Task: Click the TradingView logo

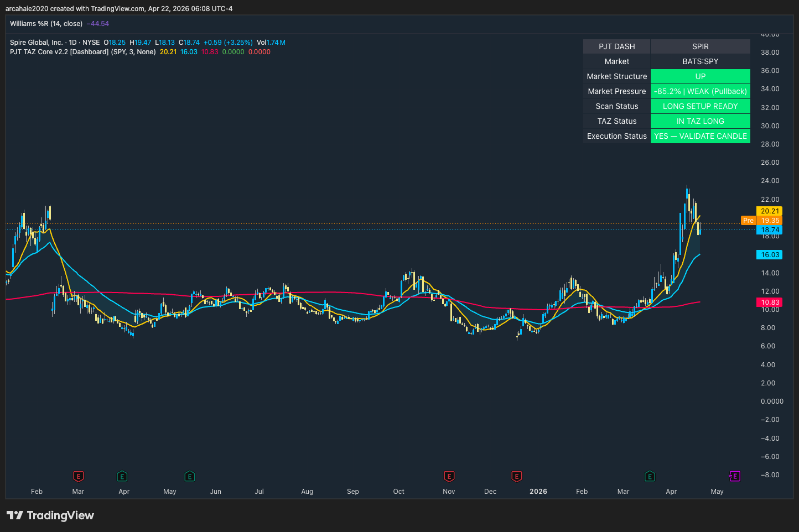Action: point(50,515)
